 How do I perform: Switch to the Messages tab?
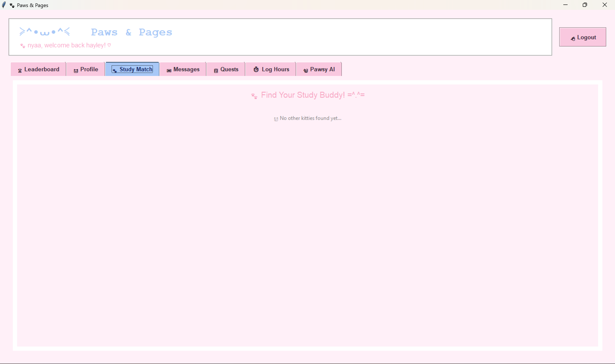coord(183,69)
